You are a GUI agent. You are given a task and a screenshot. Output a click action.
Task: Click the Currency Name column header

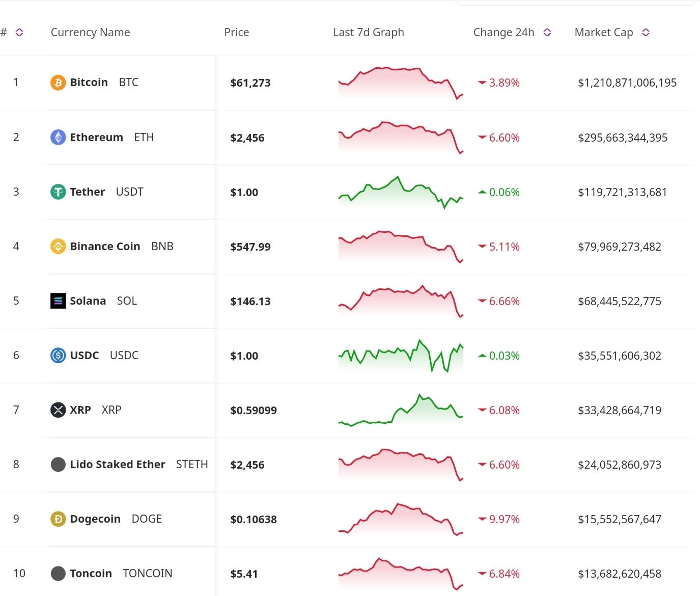[x=91, y=33]
